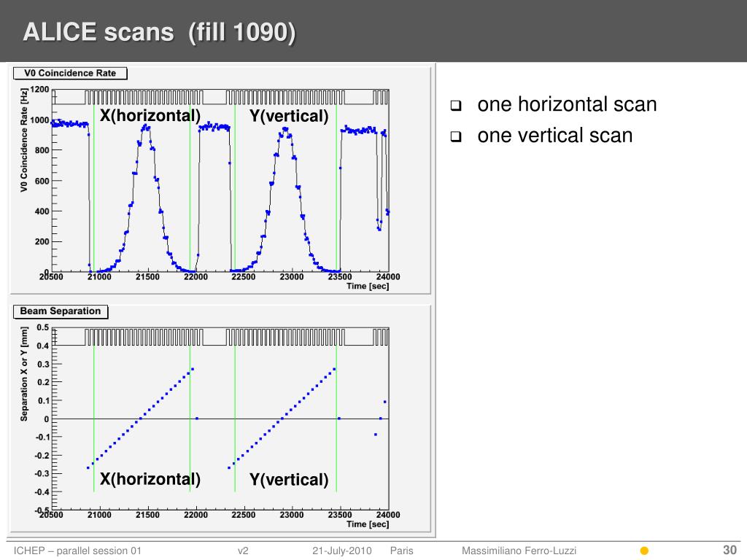
Task: Click the 'one horizontal scan' bullet text
Action: tap(567, 104)
